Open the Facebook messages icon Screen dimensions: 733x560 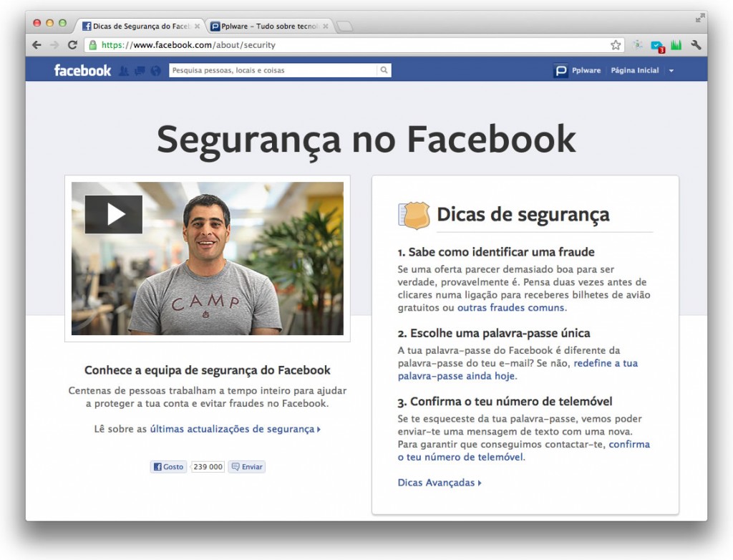(x=140, y=71)
